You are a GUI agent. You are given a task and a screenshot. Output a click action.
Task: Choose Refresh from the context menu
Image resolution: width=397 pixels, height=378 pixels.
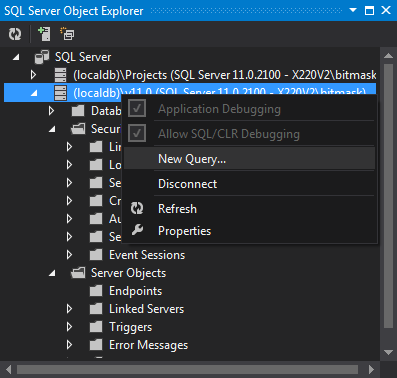tap(249, 209)
